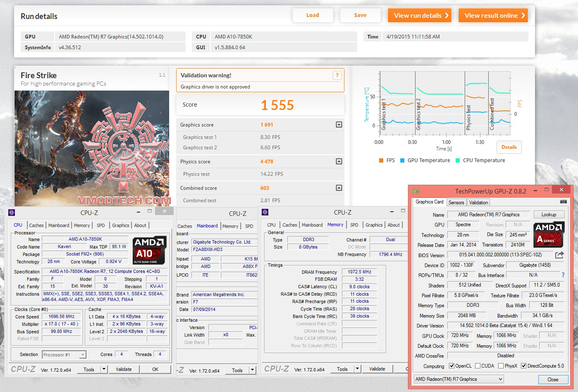This screenshot has height=392, width=578.
Task: Collapse the Combined score section
Action: (339, 188)
